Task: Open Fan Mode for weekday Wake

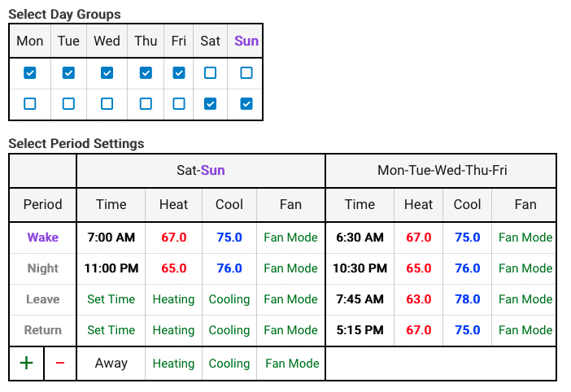Action: pos(525,237)
